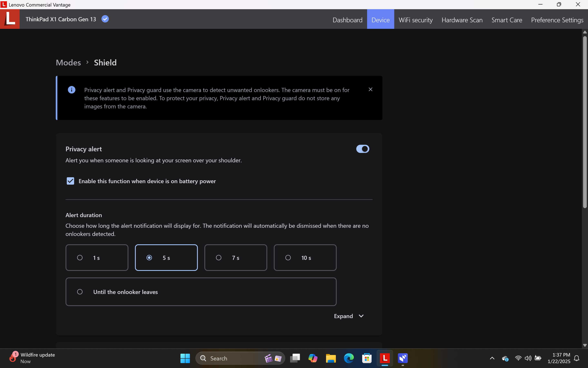Open File Explorer from taskbar
Image resolution: width=588 pixels, height=368 pixels.
click(331, 358)
